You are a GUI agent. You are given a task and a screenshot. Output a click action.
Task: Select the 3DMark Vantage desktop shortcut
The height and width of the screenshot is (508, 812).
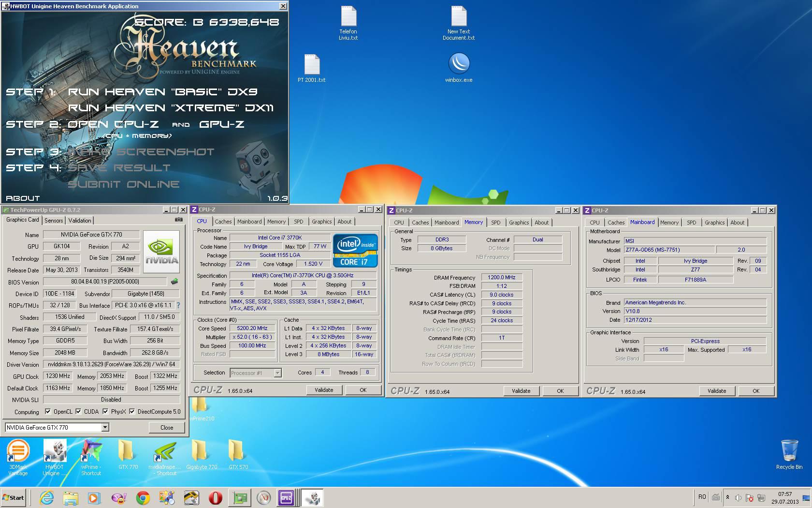tap(18, 457)
